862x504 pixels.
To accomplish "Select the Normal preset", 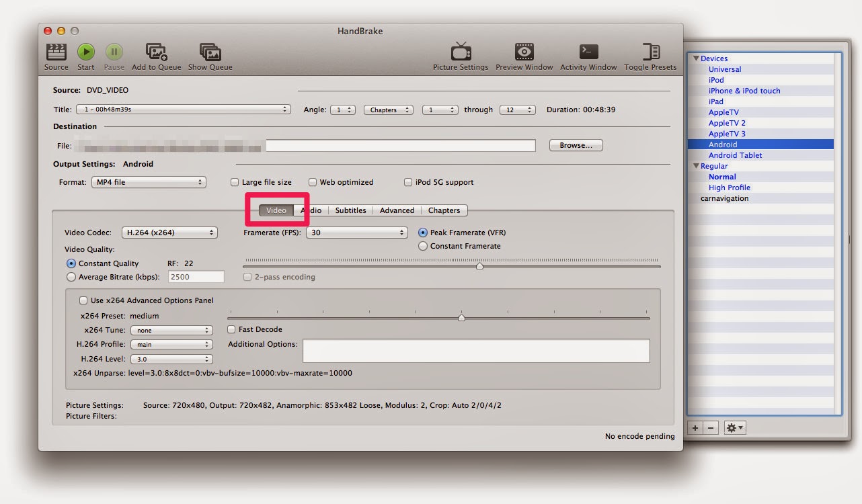I will [722, 177].
